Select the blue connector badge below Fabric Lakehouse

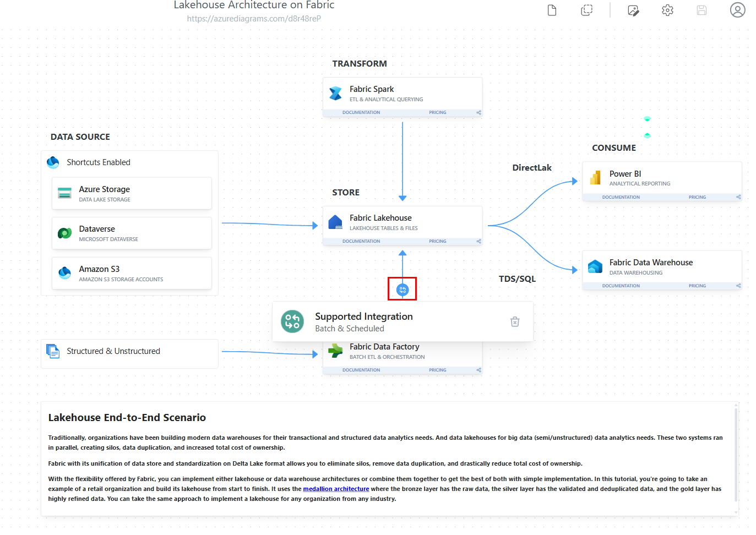click(403, 290)
